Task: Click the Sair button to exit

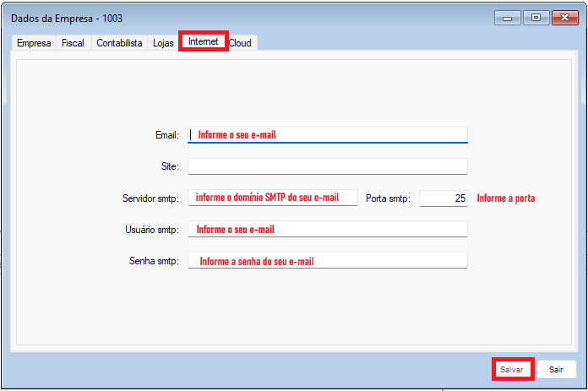Action: pyautogui.click(x=556, y=370)
